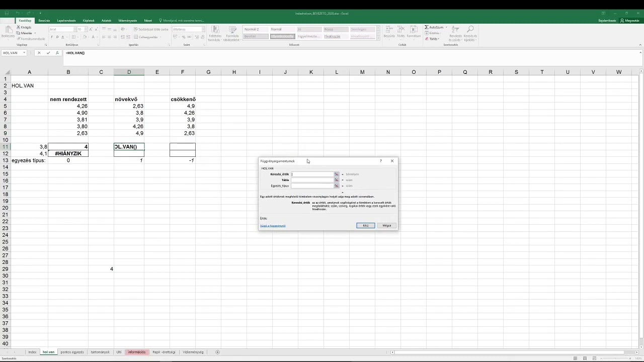Open the Beszúrás ribbon tab
644x362 pixels.
coord(44,21)
